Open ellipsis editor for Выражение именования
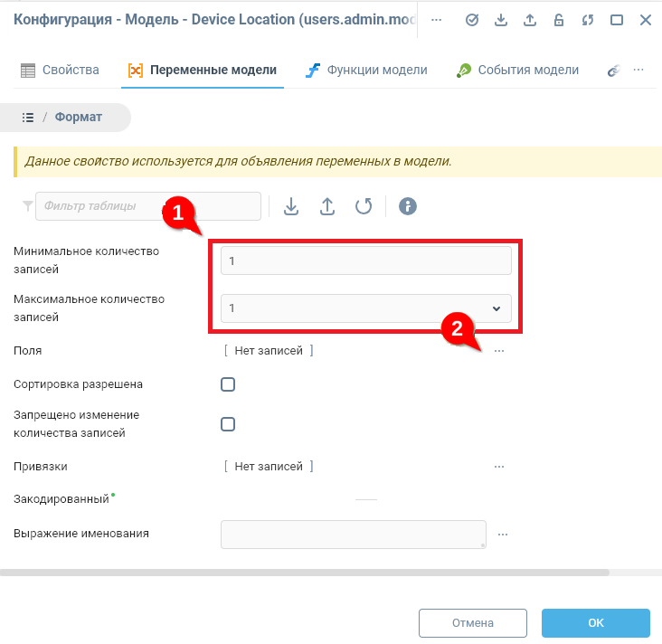This screenshot has width=662, height=644. (503, 535)
